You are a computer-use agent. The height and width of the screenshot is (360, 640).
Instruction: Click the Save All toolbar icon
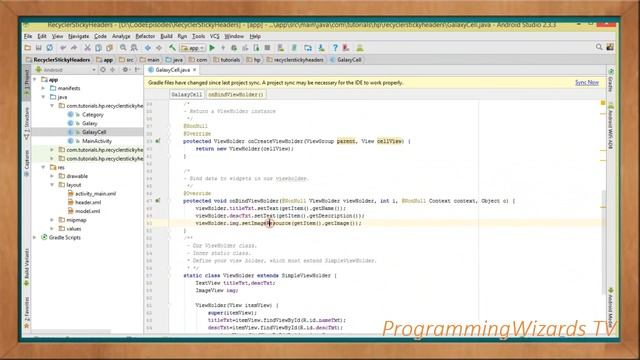click(39, 48)
